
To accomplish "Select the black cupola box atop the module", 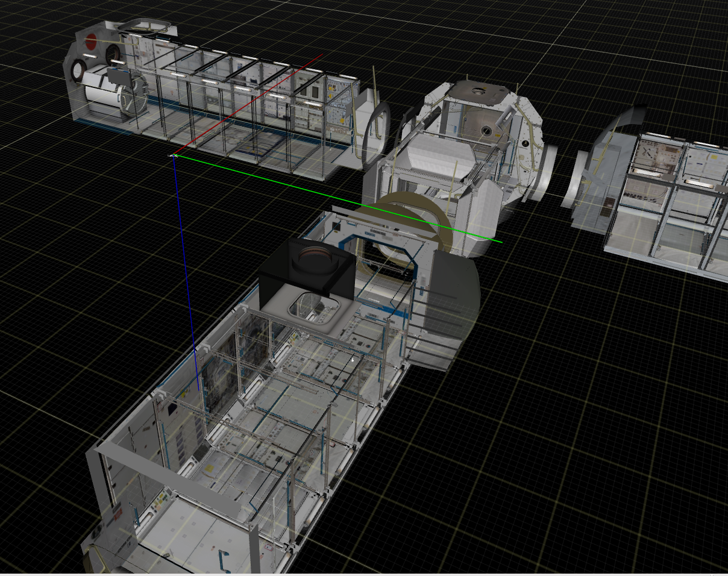I will click(306, 269).
